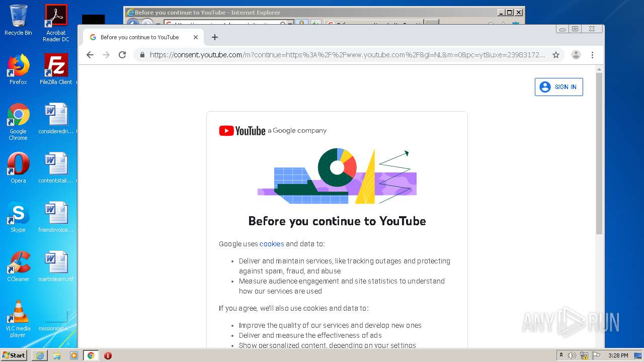Close the 'Before you continue to YouTube' tab
Image resolution: width=644 pixels, height=362 pixels.
pyautogui.click(x=196, y=37)
